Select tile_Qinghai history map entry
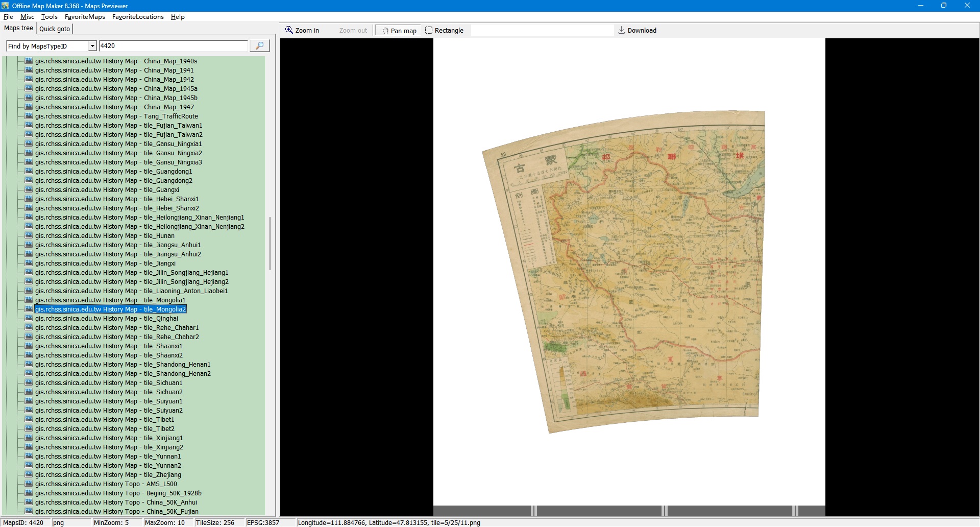The width and height of the screenshot is (980, 527). (x=106, y=319)
